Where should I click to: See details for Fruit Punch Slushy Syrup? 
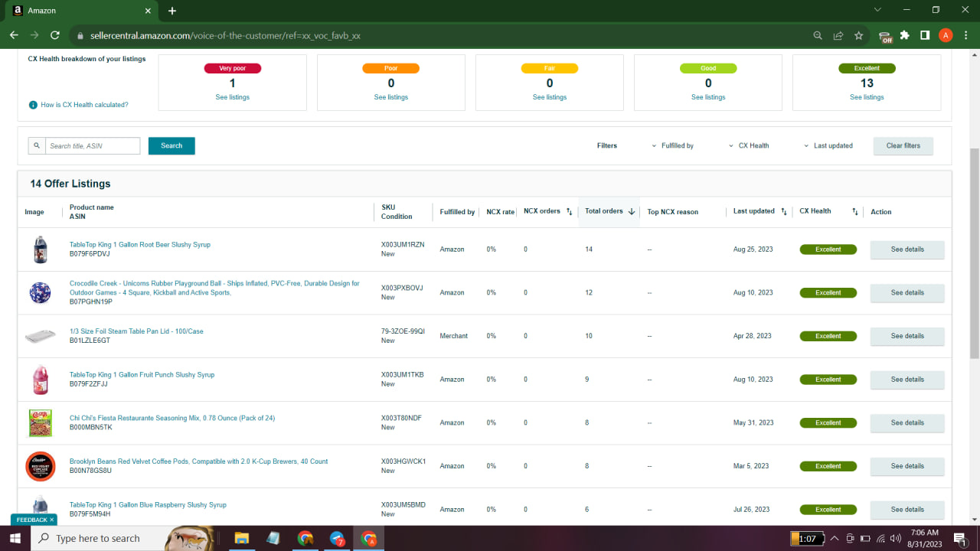[907, 380]
